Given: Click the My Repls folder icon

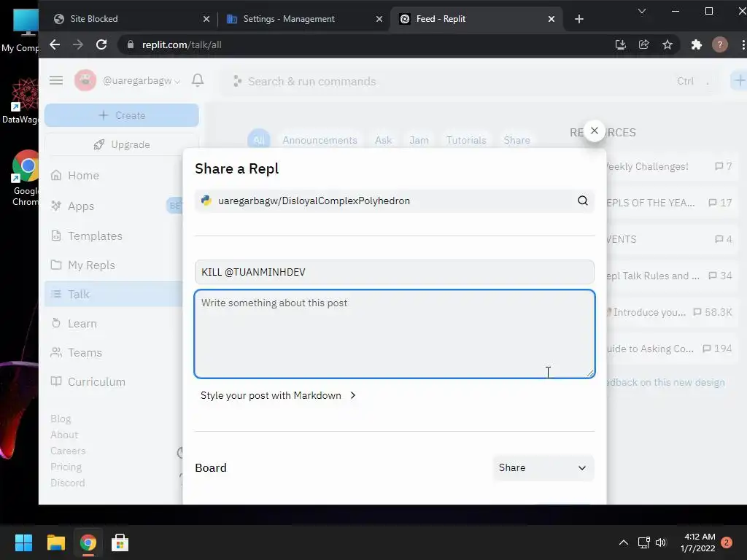Looking at the screenshot, I should coord(56,265).
